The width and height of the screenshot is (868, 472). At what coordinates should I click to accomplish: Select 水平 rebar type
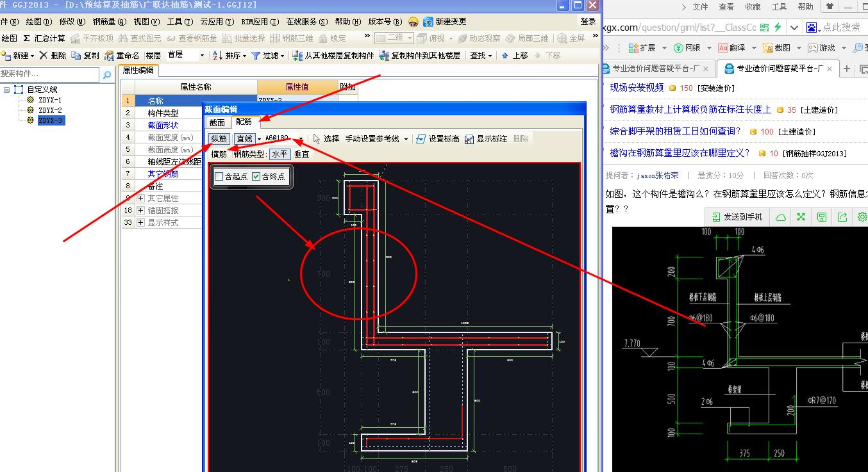click(x=280, y=154)
